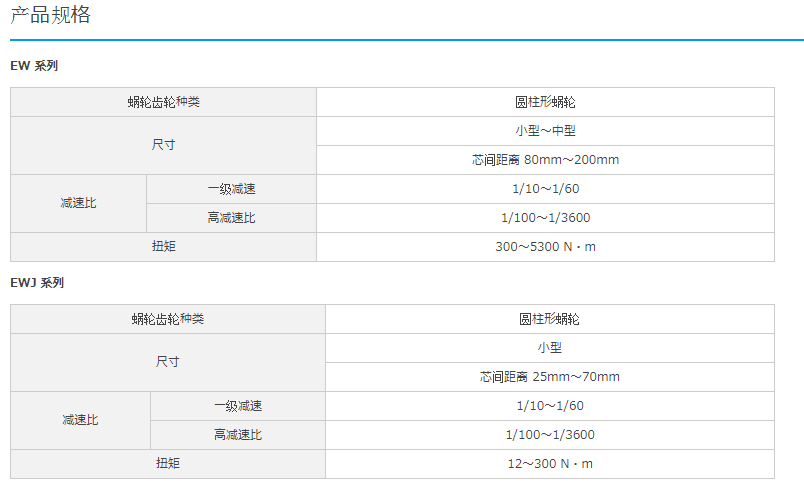The image size is (804, 498).
Task: Click 一级减速 label in EWJ table
Action: 237,406
